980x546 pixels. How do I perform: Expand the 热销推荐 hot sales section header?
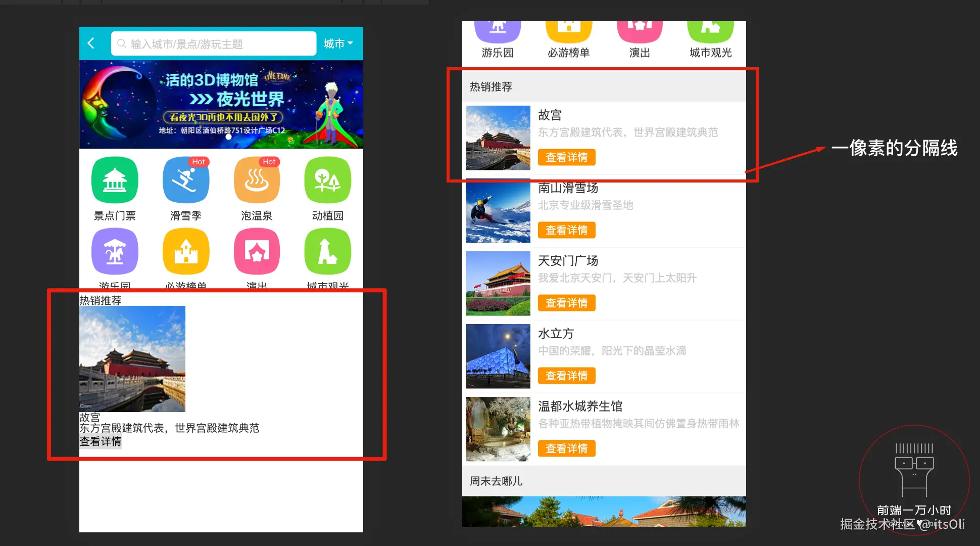click(490, 86)
